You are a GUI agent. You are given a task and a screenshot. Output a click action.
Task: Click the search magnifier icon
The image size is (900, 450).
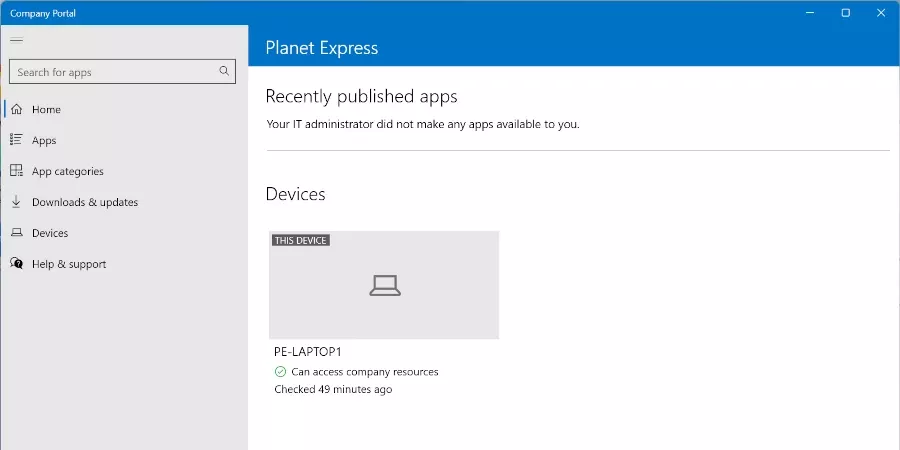pyautogui.click(x=224, y=72)
